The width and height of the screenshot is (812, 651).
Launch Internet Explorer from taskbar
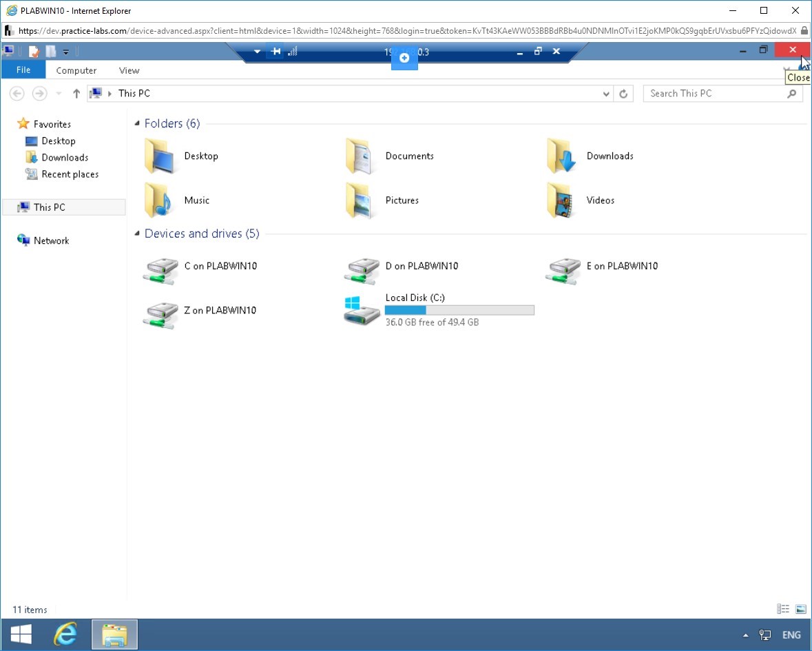[x=65, y=634]
